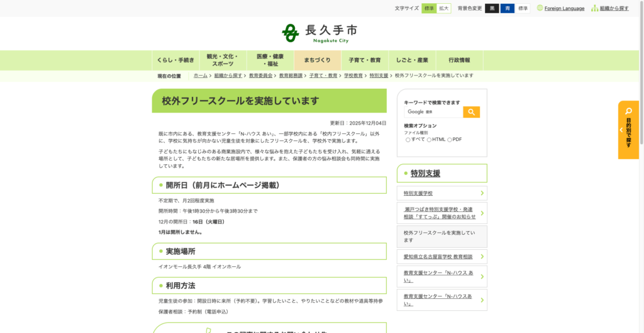Open the 行政情報 menu

(x=459, y=60)
